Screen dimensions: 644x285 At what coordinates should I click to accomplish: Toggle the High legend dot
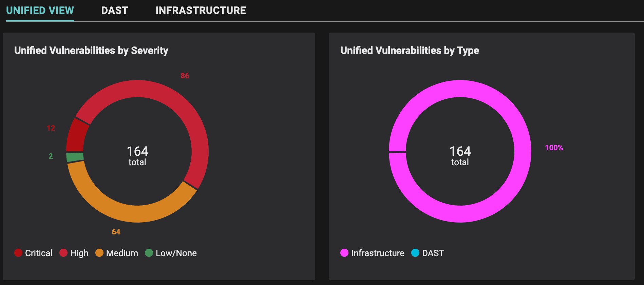click(63, 253)
